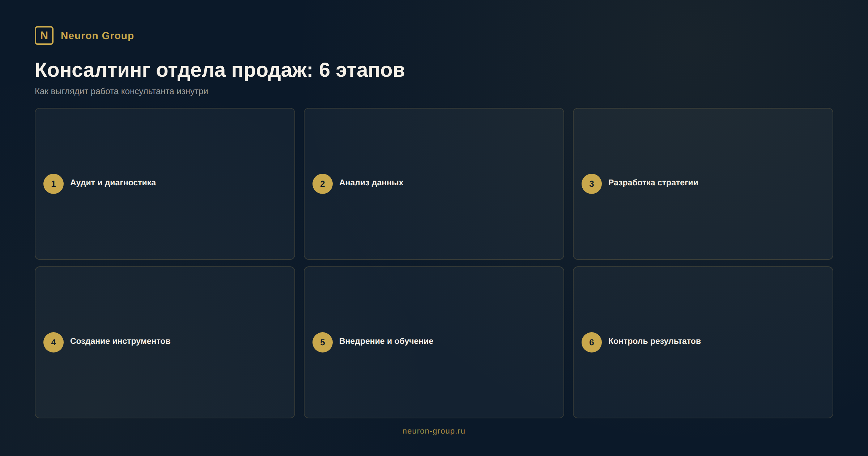Select the text Создание инструментов

(x=120, y=341)
